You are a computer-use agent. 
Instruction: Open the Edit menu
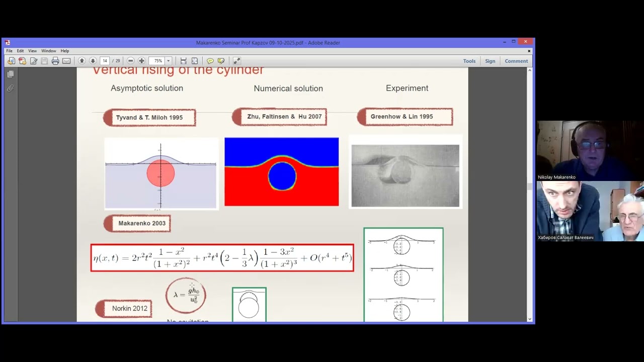[x=20, y=51]
